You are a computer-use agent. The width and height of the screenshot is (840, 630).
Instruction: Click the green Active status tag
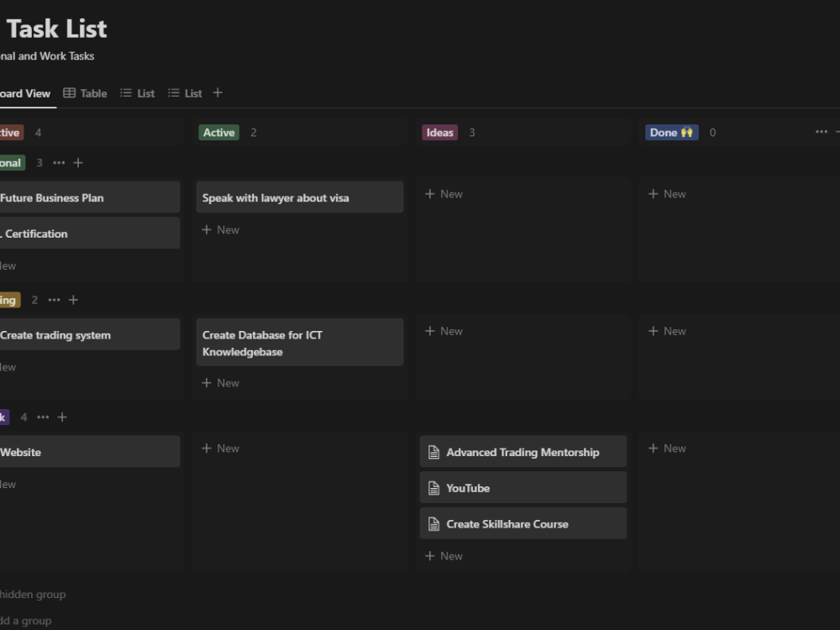click(218, 132)
